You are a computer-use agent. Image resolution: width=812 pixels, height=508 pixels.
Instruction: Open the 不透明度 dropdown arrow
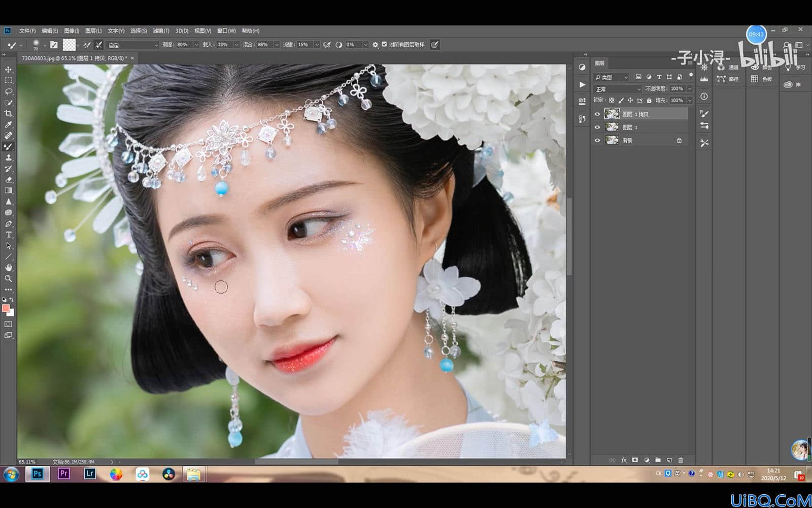point(689,89)
